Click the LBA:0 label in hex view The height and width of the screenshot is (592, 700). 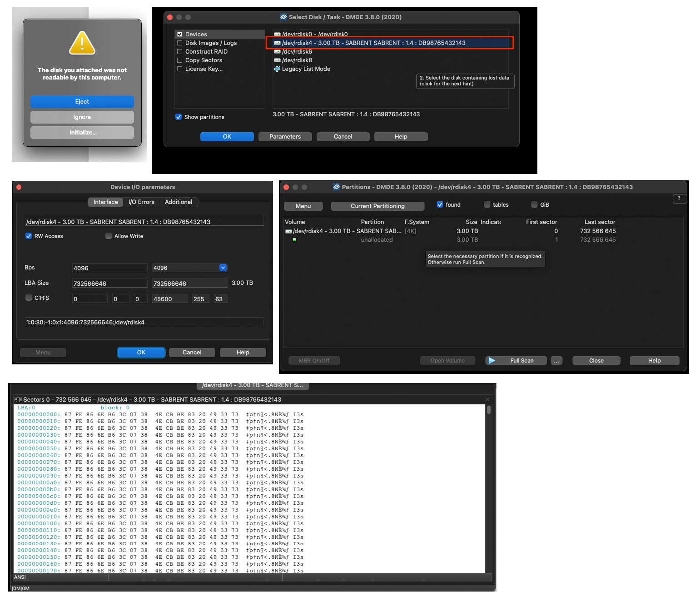tap(26, 408)
